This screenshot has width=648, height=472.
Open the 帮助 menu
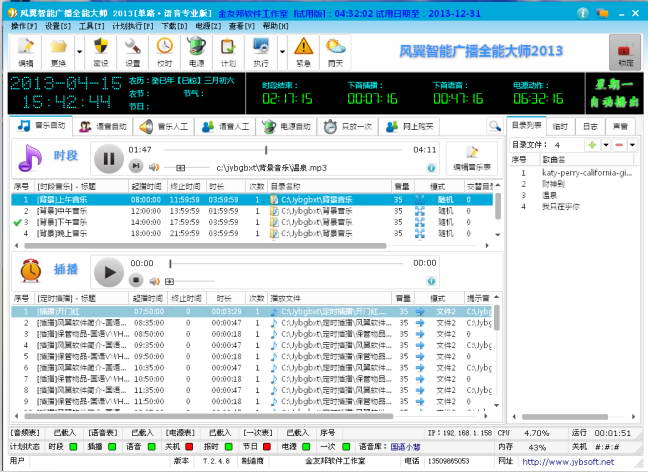(275, 26)
